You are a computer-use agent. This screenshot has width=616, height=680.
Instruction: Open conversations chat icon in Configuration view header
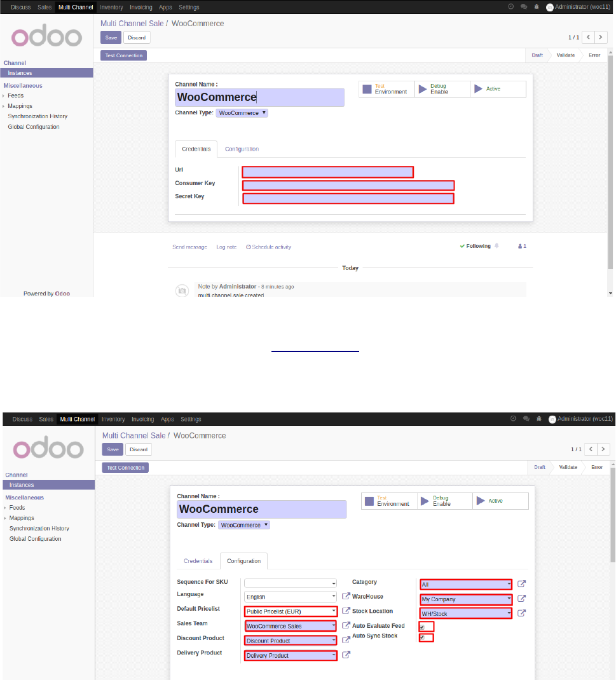point(526,419)
